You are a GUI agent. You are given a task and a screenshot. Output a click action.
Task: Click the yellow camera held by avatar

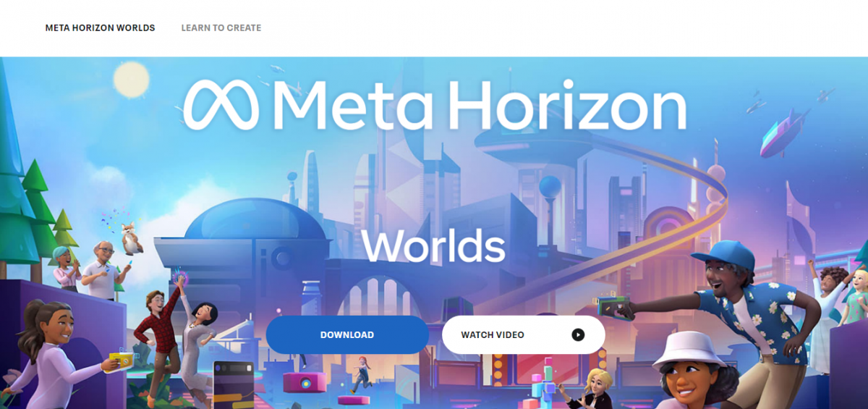tap(120, 360)
